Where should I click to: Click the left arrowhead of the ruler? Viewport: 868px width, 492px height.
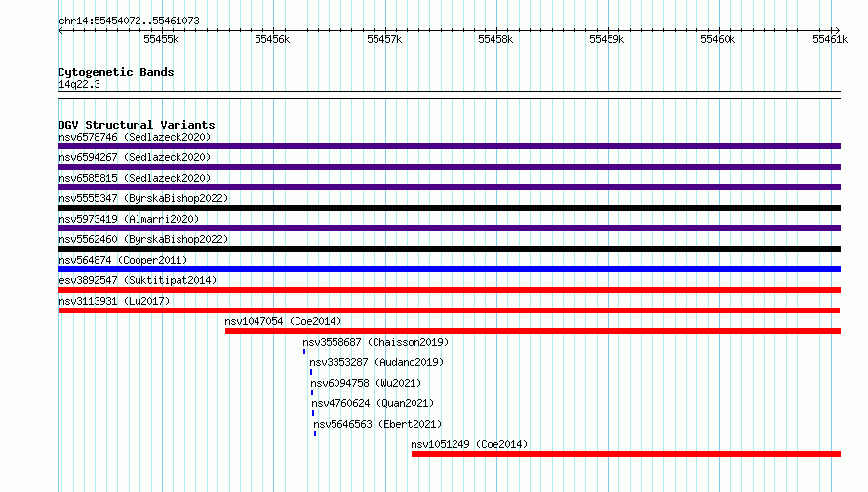pos(60,30)
